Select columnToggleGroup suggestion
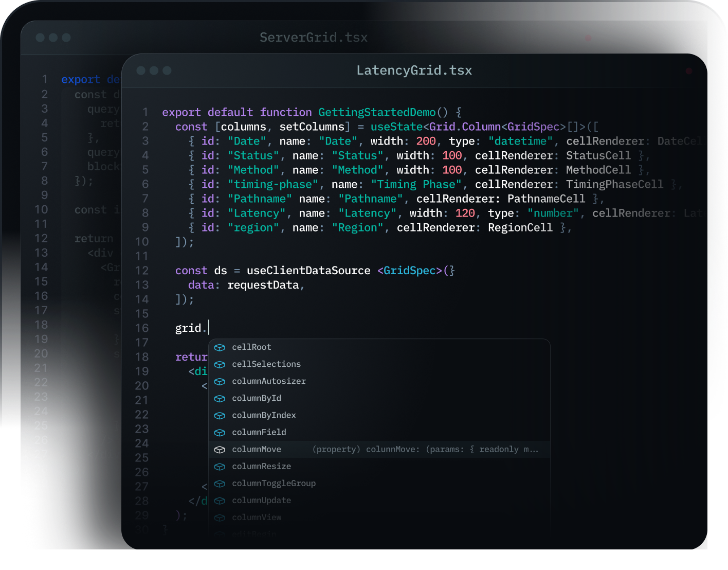 tap(379, 483)
